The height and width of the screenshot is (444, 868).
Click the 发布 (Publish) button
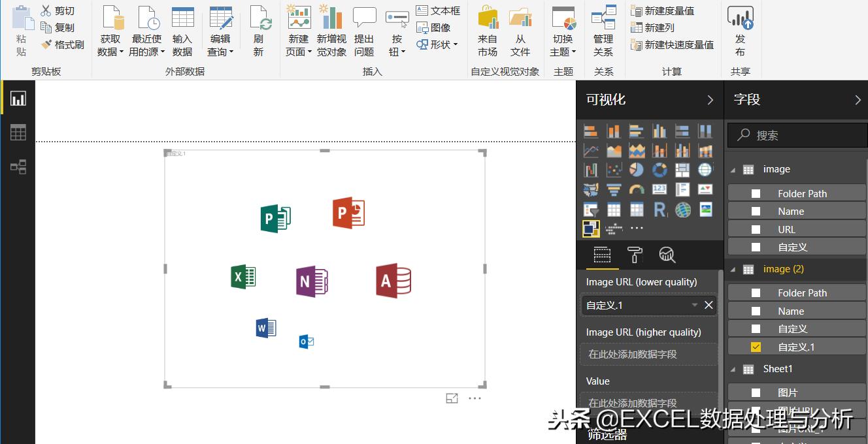739,31
